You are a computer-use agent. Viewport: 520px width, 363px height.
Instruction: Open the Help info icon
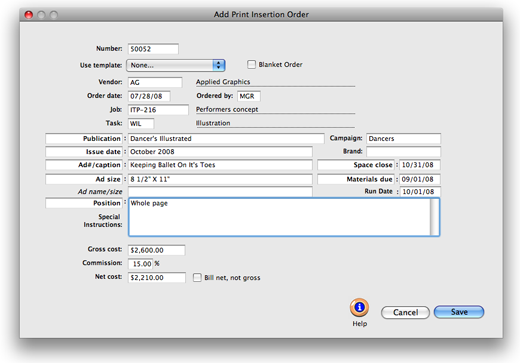359,307
